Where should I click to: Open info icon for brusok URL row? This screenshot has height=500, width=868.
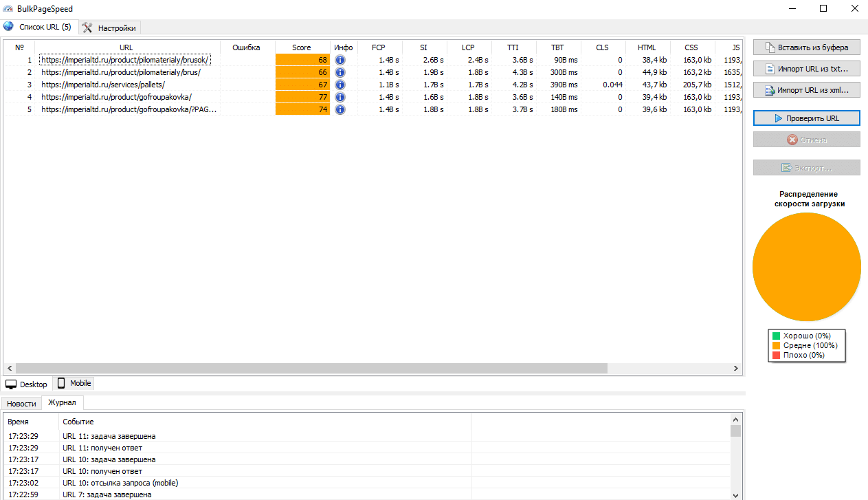coord(340,60)
